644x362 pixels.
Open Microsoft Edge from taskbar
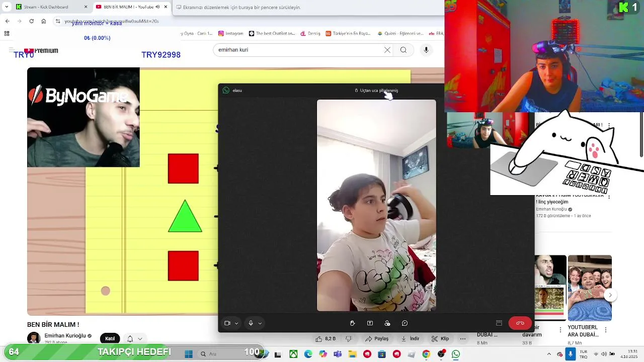pos(308,354)
